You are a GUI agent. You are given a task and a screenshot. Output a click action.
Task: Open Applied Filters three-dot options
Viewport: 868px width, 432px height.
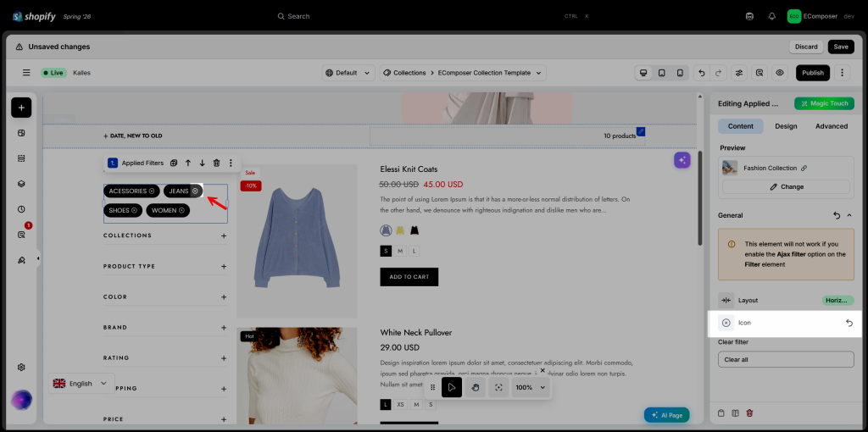pyautogui.click(x=231, y=163)
